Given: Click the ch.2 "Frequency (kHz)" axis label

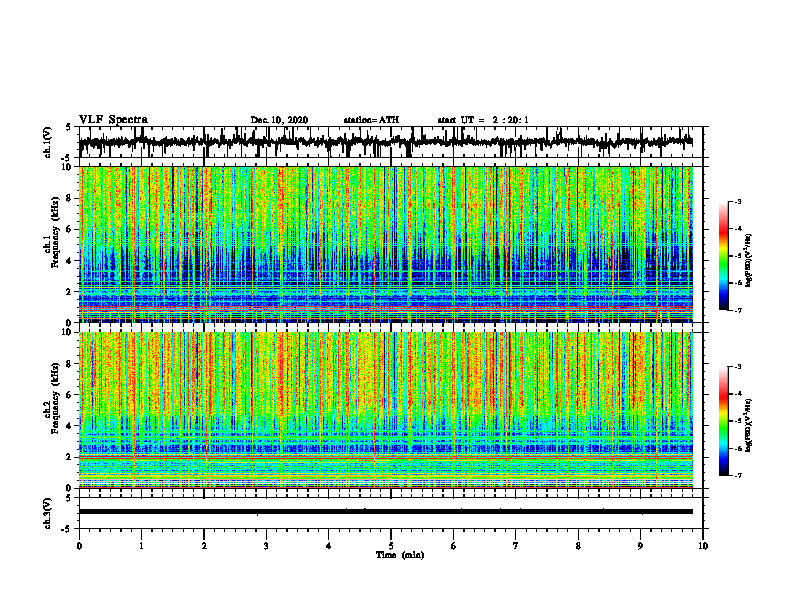Looking at the screenshot, I should 56,398.
